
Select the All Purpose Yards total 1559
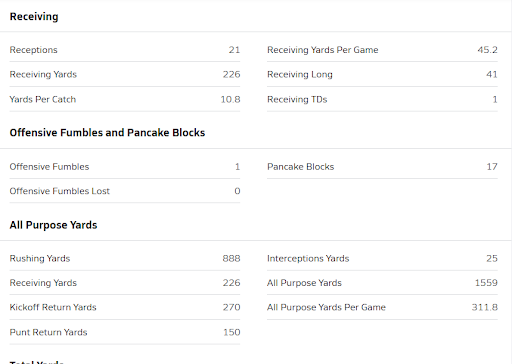coord(486,283)
